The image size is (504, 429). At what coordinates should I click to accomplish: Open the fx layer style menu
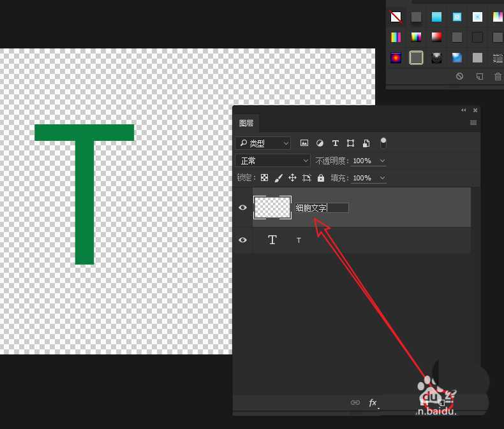[373, 402]
